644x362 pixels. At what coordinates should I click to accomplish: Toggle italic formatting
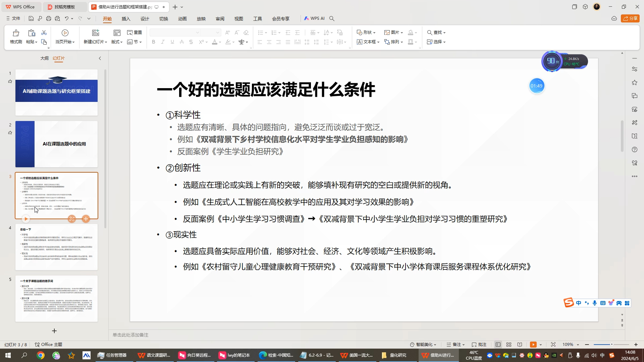click(x=163, y=42)
